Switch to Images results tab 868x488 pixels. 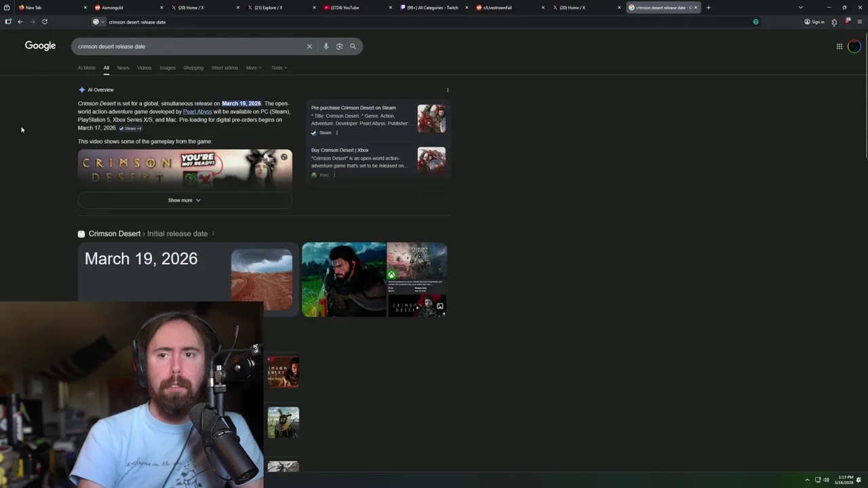click(167, 68)
